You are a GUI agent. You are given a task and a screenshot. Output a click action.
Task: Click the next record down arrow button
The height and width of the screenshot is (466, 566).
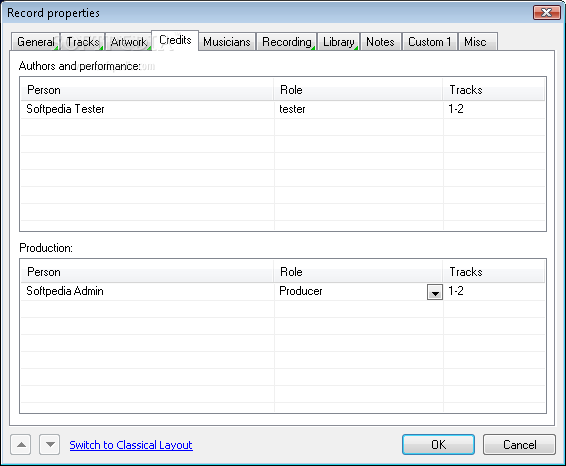click(x=50, y=445)
